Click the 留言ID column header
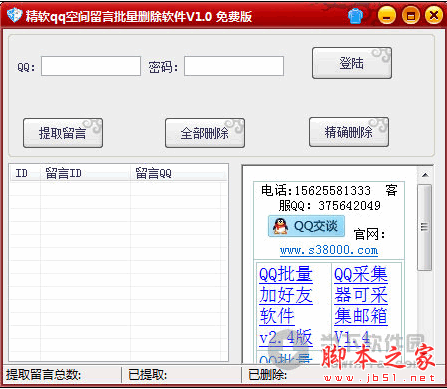The width and height of the screenshot is (447, 389). [x=85, y=173]
